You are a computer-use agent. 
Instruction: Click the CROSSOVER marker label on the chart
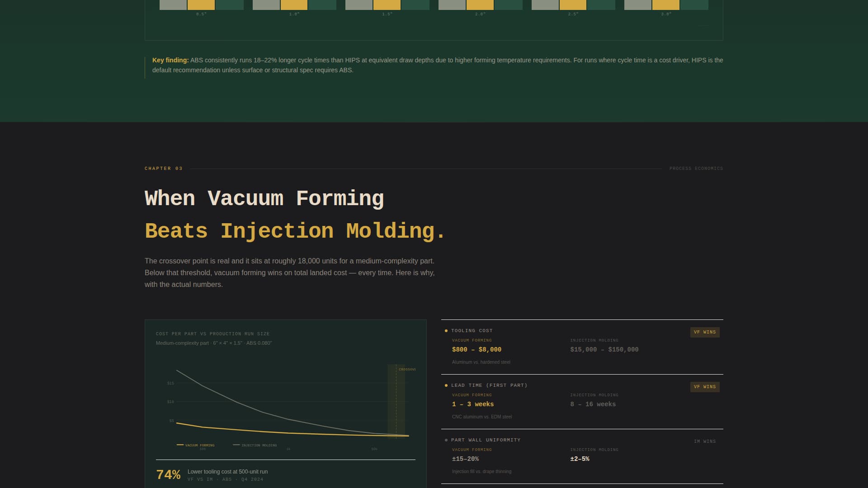click(408, 369)
